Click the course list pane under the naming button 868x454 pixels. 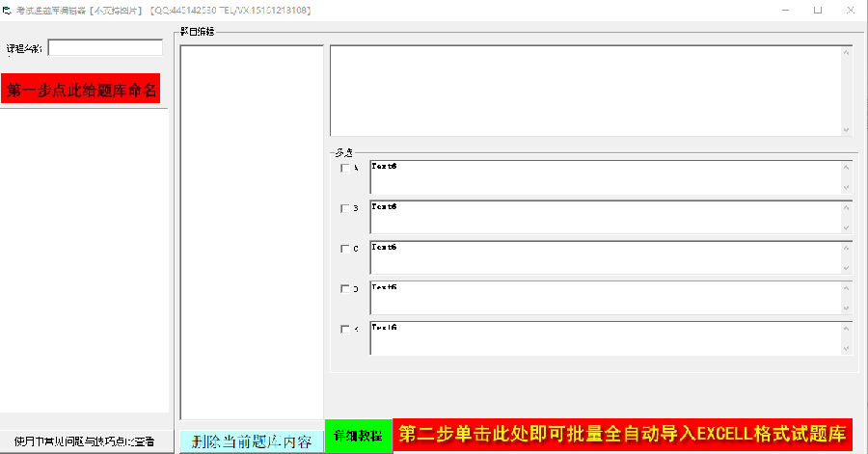[84, 260]
